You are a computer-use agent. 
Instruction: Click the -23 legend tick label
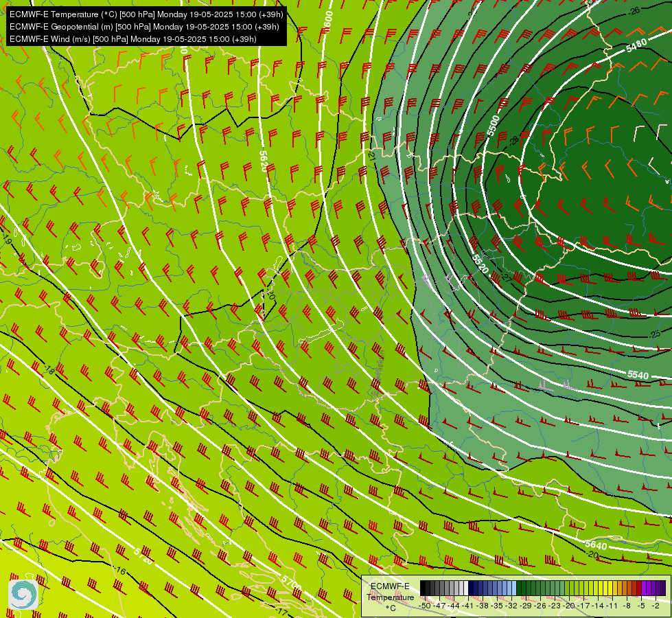[555, 606]
